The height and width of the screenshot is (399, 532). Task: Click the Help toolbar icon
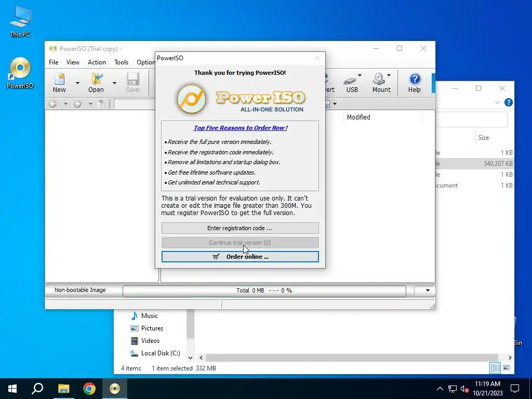point(414,83)
